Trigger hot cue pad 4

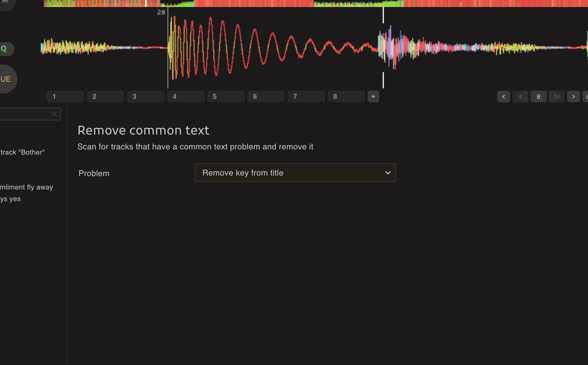[186, 96]
